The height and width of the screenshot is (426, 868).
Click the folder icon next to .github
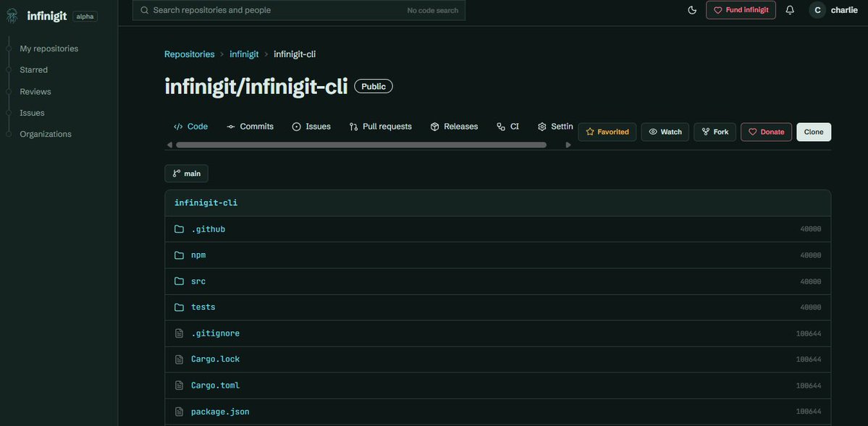179,229
